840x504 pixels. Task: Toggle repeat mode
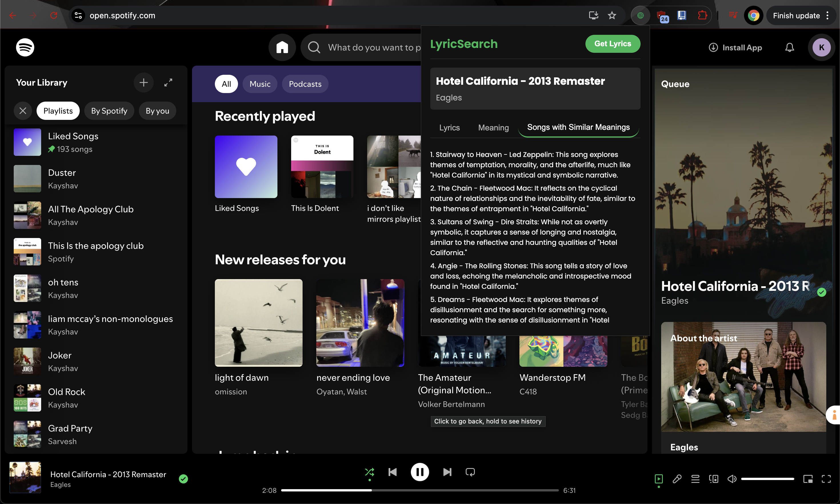pos(470,472)
